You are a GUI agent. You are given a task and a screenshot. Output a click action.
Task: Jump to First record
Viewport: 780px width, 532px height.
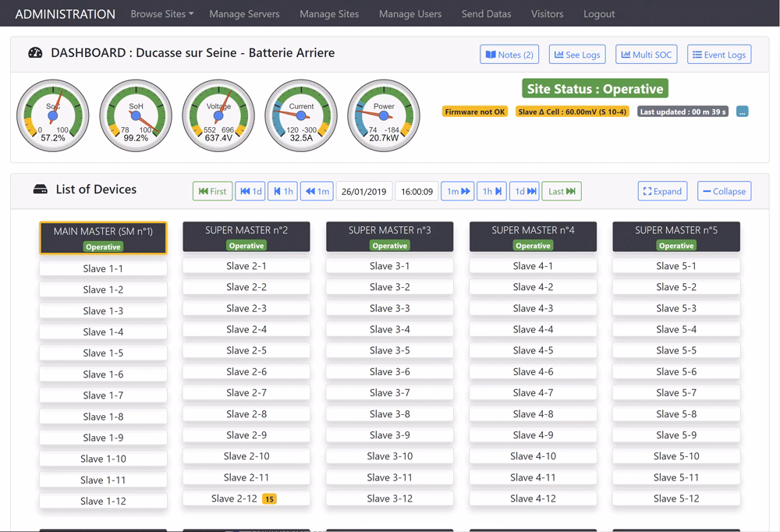tap(212, 191)
